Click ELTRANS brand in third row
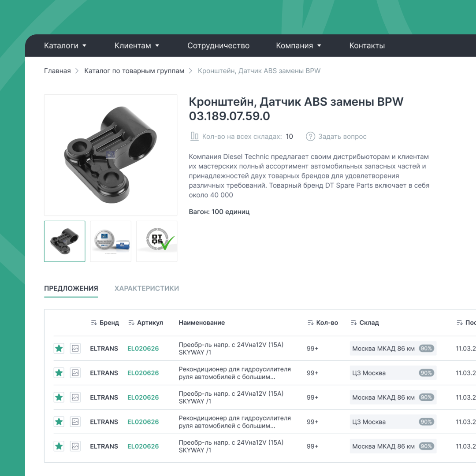Viewport: 476px width, 476px height. point(104,398)
